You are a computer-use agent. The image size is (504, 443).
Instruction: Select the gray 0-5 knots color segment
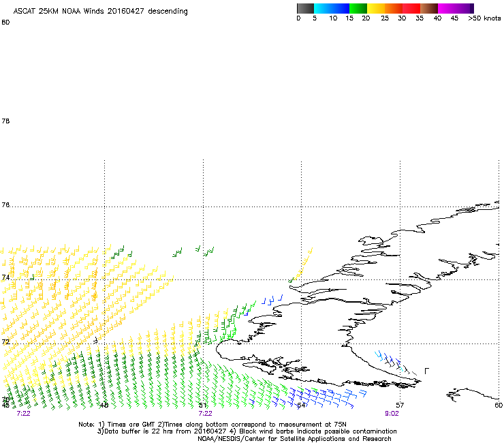(x=305, y=8)
